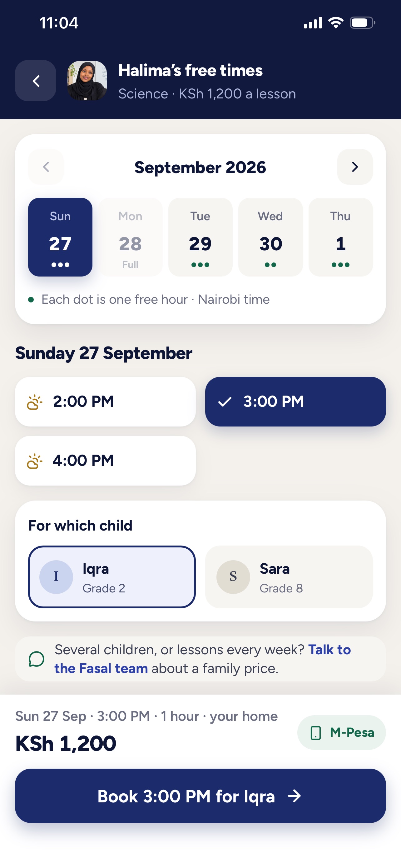Select Sara Grade 8 as the child
Image resolution: width=401 pixels, height=868 pixels.
(289, 577)
